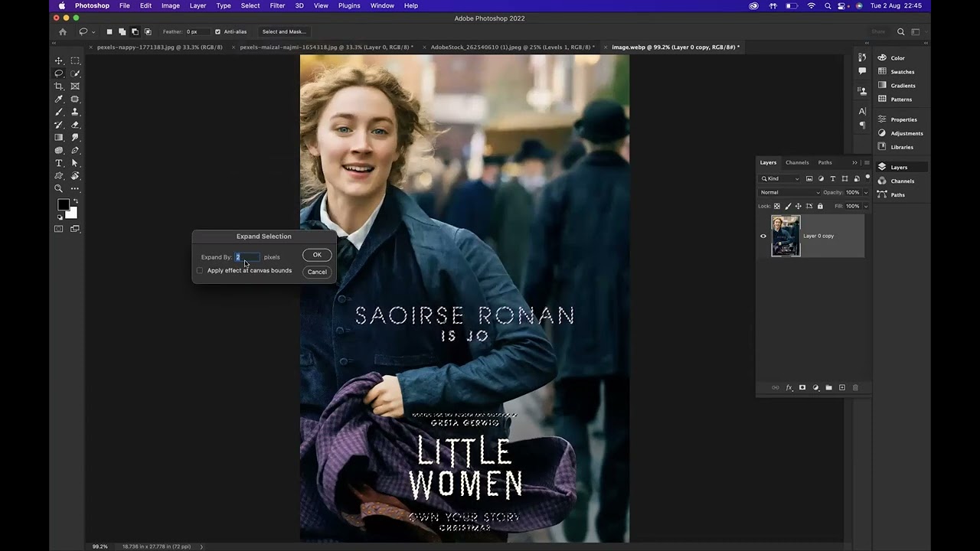Select the Zoom magnifier tool
The image size is (980, 551).
[59, 188]
